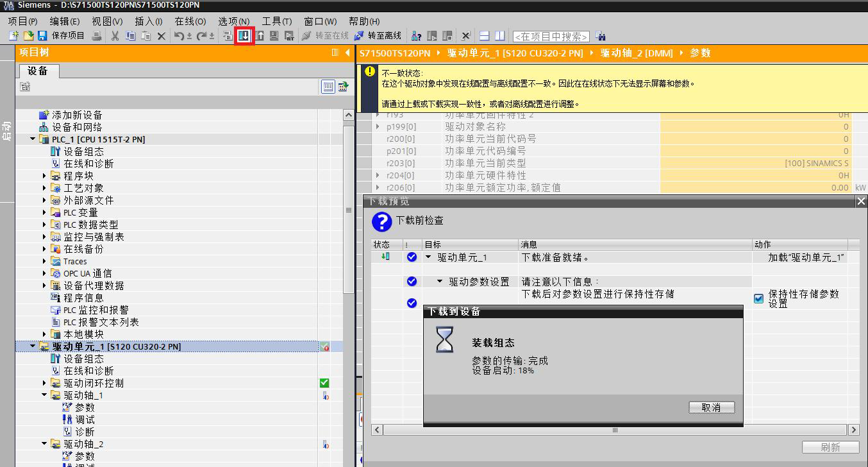Click the Print icon in toolbar
This screenshot has height=467, width=868.
pos(96,36)
